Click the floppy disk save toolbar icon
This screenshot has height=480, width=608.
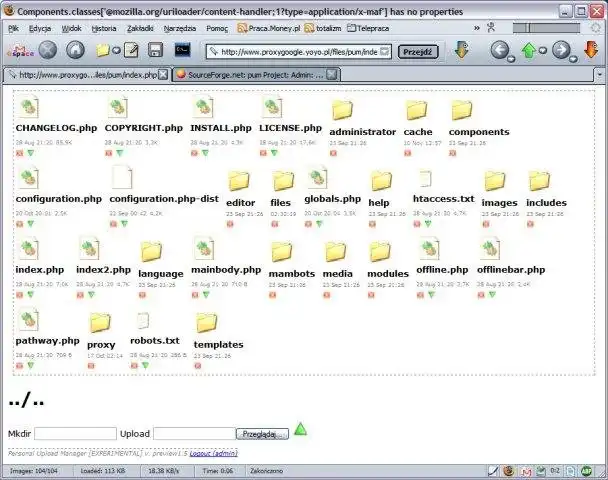tap(155, 50)
